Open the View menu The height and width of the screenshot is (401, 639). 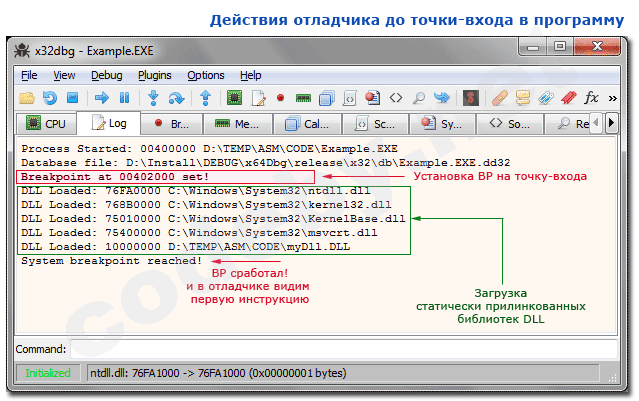tap(64, 75)
